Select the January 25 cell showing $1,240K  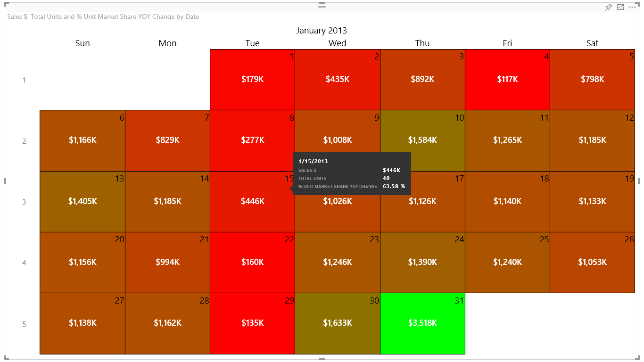point(507,263)
